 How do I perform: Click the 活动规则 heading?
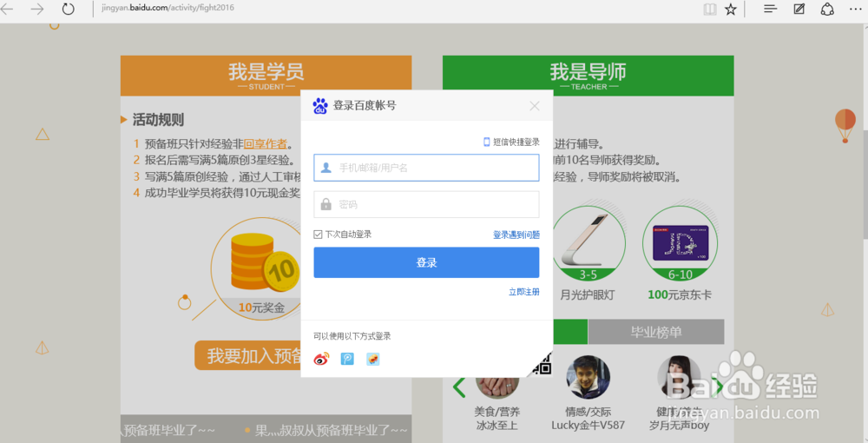pos(158,120)
